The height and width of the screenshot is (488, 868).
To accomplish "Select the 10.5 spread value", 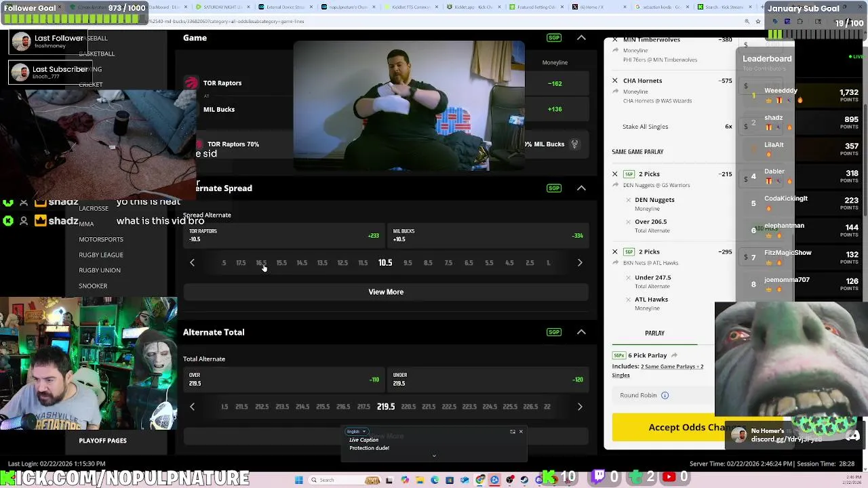I will pos(385,262).
